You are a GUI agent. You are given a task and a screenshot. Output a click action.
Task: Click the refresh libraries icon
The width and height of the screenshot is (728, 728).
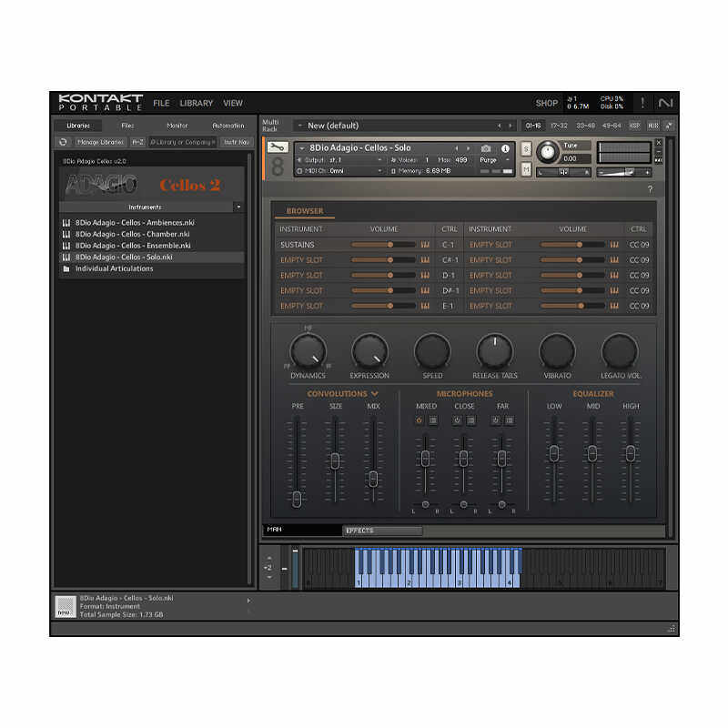63,142
